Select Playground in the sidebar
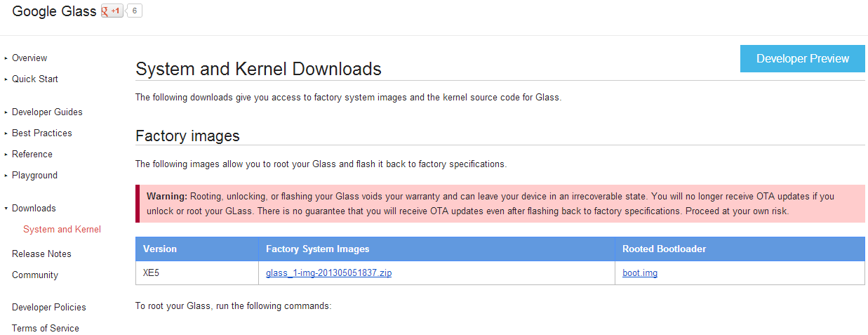The width and height of the screenshot is (868, 335). 35,176
